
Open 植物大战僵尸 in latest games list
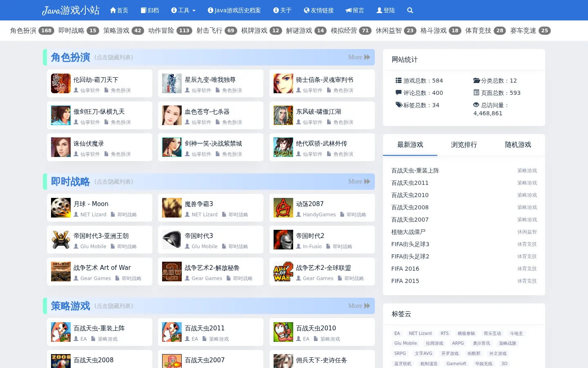point(408,232)
